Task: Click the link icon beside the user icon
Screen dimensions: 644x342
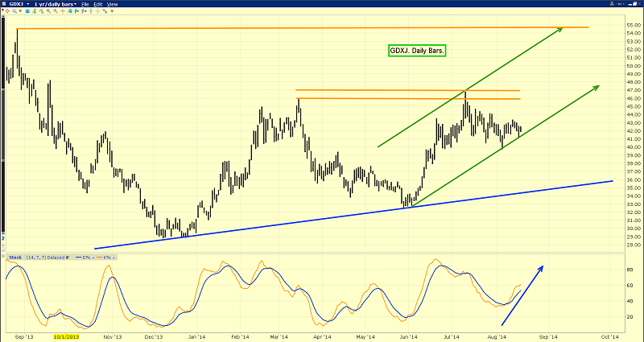Action: 620,4
